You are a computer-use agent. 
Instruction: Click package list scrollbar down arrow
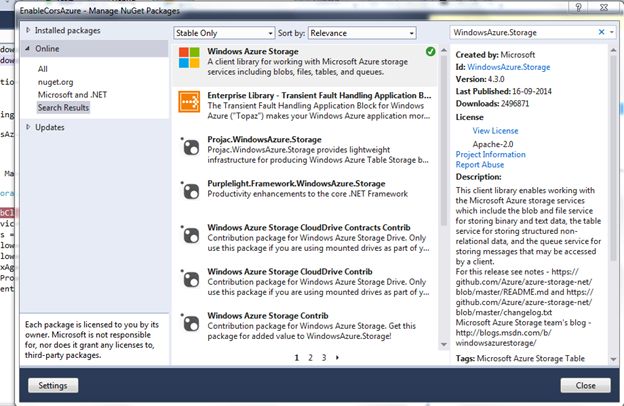pos(444,344)
